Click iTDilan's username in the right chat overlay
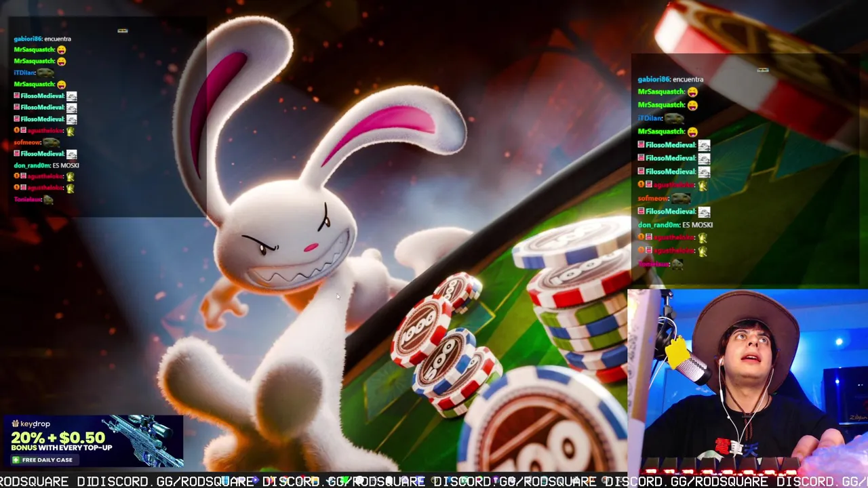This screenshot has height=488, width=868. coord(649,118)
